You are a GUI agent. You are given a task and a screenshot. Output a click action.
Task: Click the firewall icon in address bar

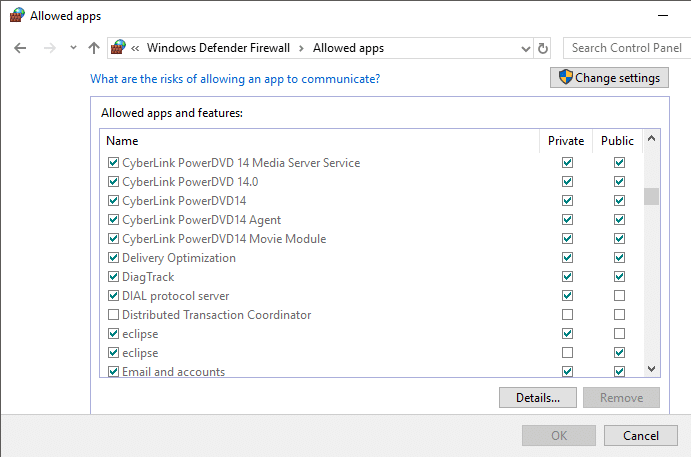[119, 48]
